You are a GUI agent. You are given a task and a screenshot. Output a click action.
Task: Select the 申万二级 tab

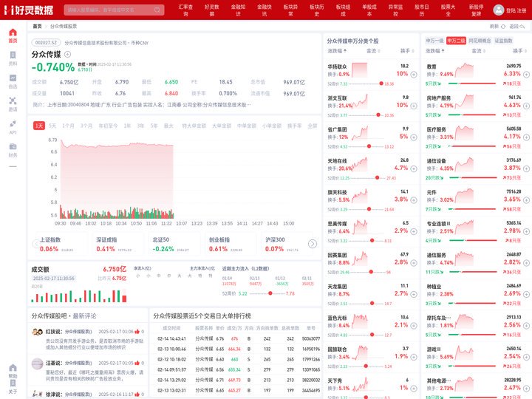(456, 41)
